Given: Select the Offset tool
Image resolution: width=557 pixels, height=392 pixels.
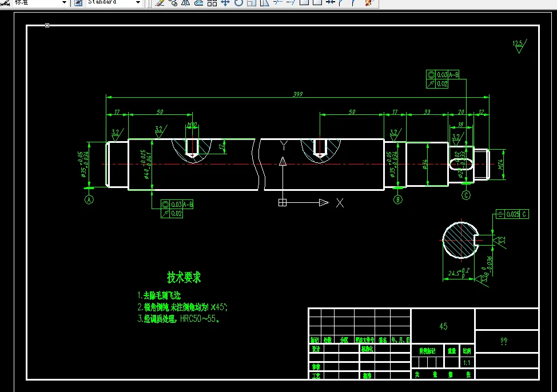Looking at the screenshot, I should click(199, 3).
